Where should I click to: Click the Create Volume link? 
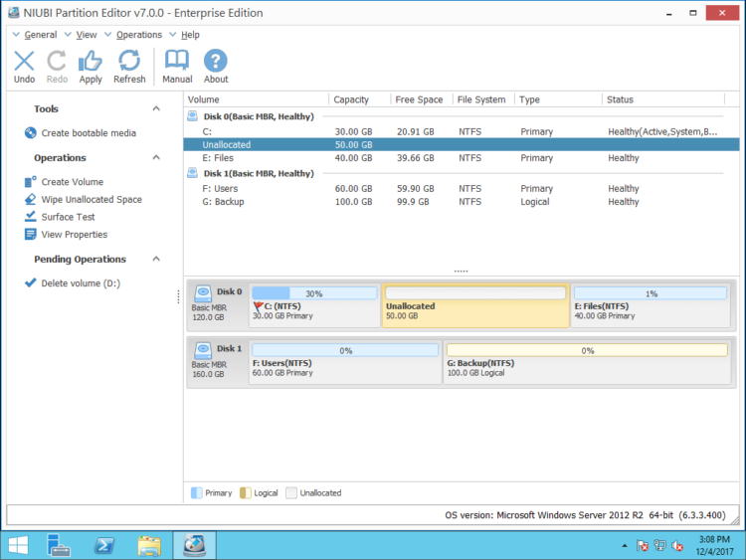[73, 182]
